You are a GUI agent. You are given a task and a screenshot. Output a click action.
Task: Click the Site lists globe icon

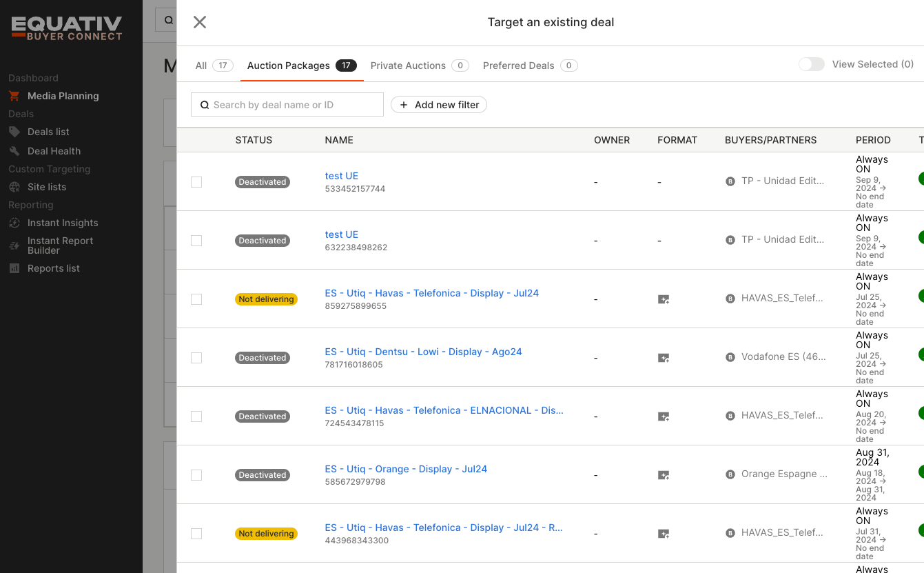coord(14,187)
